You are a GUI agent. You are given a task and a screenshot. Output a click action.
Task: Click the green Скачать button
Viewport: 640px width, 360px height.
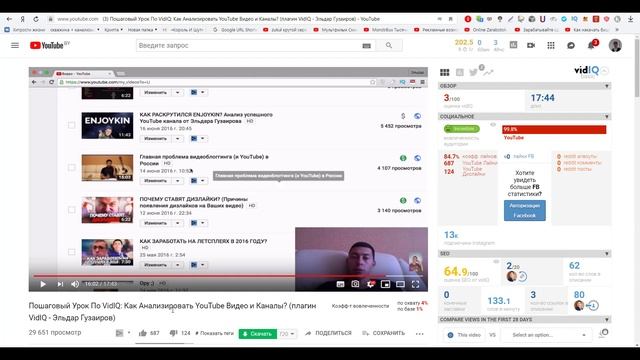[x=258, y=334]
